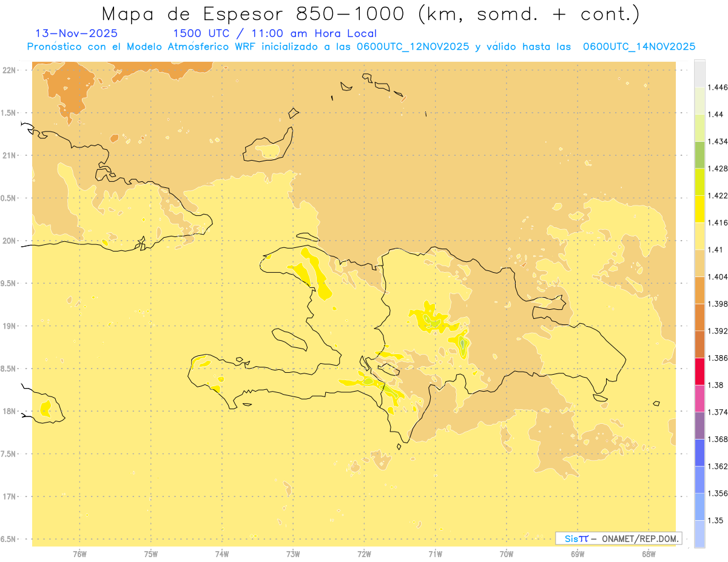Click the '1.35' colorbar value
Viewport: 728px width, 562px height.
716,521
